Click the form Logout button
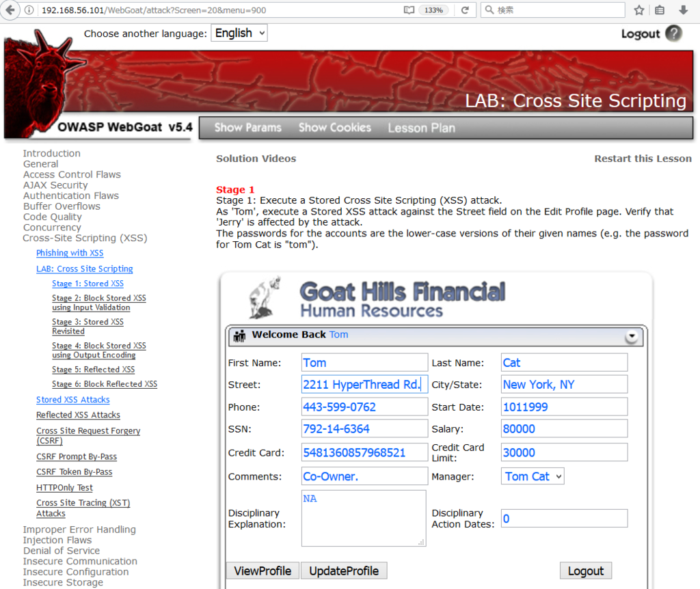Screen dimensions: 700x589 (586, 571)
